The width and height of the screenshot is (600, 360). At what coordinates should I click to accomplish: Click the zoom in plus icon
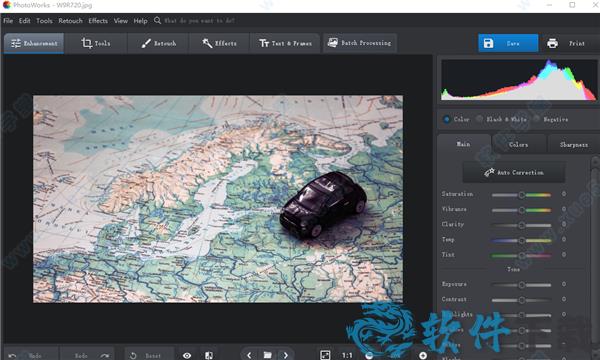[x=423, y=355]
